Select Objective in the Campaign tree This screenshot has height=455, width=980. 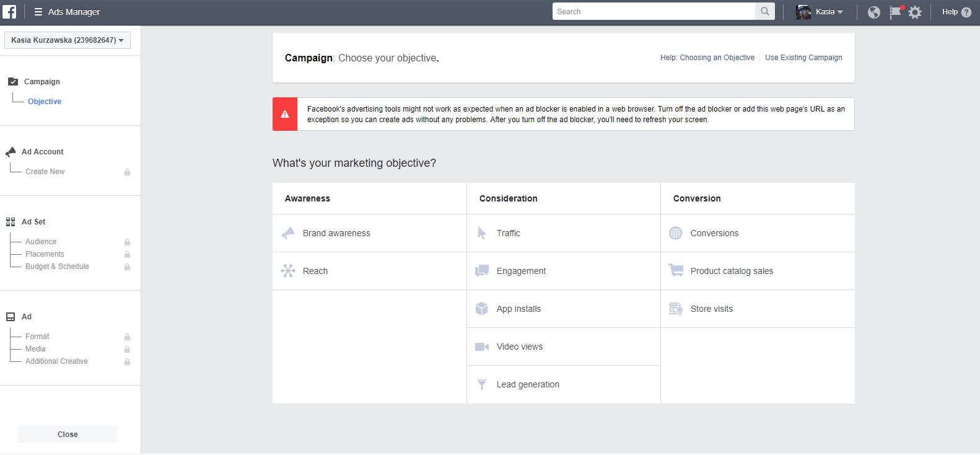click(45, 102)
